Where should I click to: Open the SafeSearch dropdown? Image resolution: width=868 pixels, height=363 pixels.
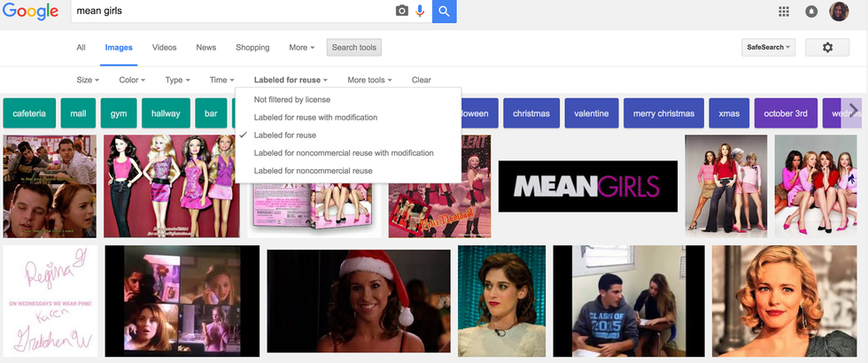(768, 47)
